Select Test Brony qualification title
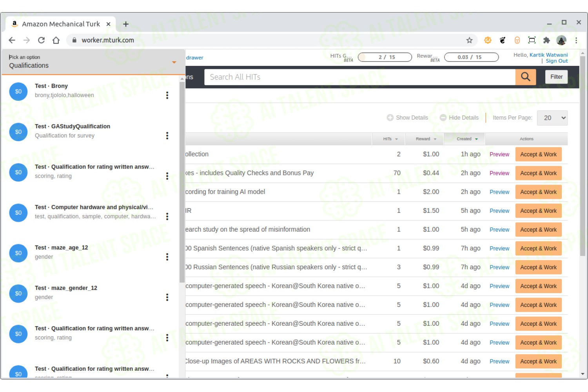The width and height of the screenshot is (588, 392). (x=51, y=86)
